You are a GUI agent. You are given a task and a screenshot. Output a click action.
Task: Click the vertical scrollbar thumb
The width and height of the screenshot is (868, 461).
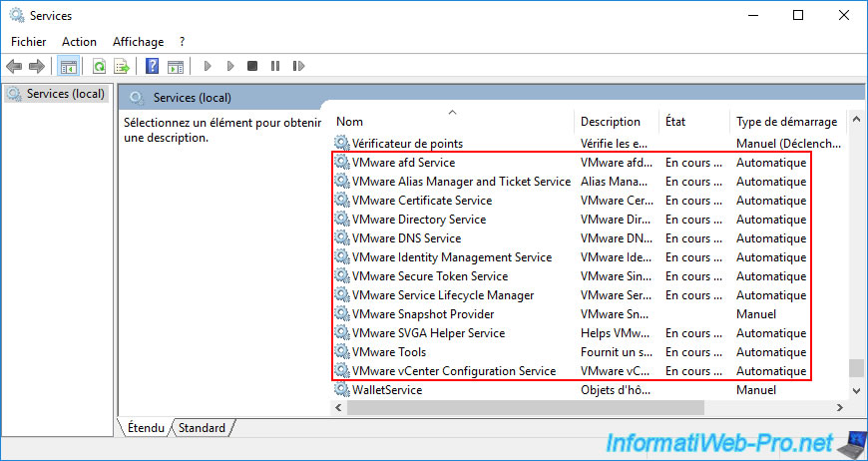[856, 368]
